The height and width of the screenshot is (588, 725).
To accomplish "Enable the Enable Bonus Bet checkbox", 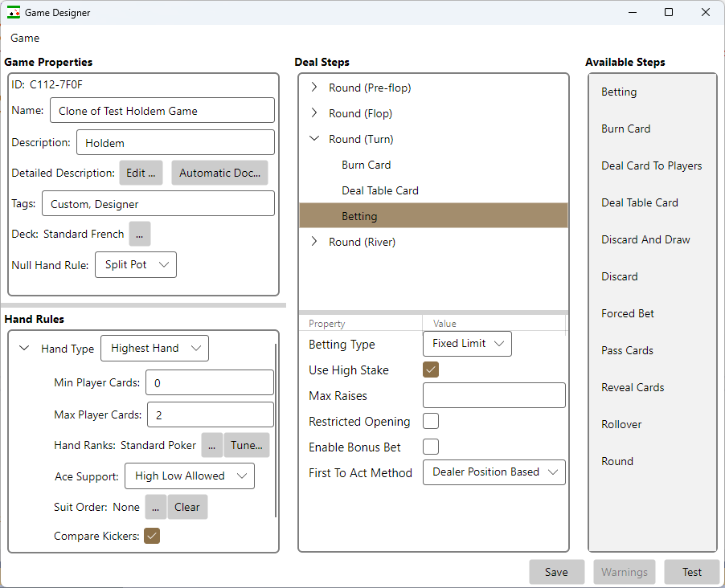I will tap(431, 447).
